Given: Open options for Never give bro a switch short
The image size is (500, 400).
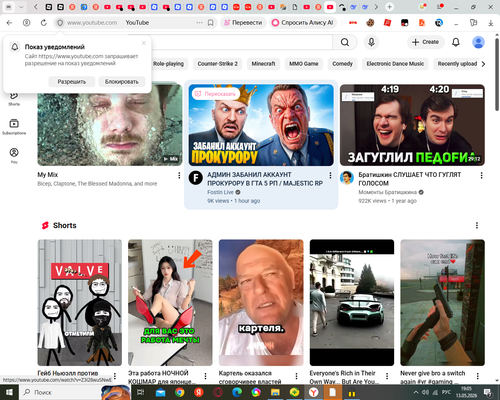Looking at the screenshot, I should click(478, 376).
